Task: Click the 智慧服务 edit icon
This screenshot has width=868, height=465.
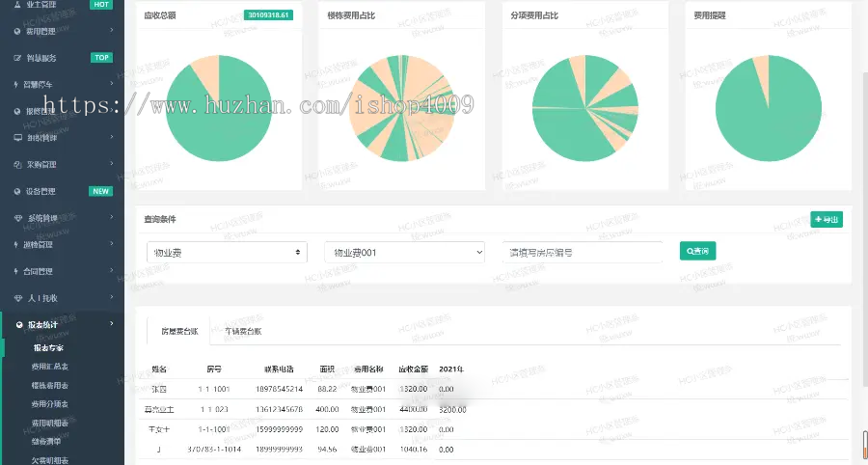Action: 17,58
